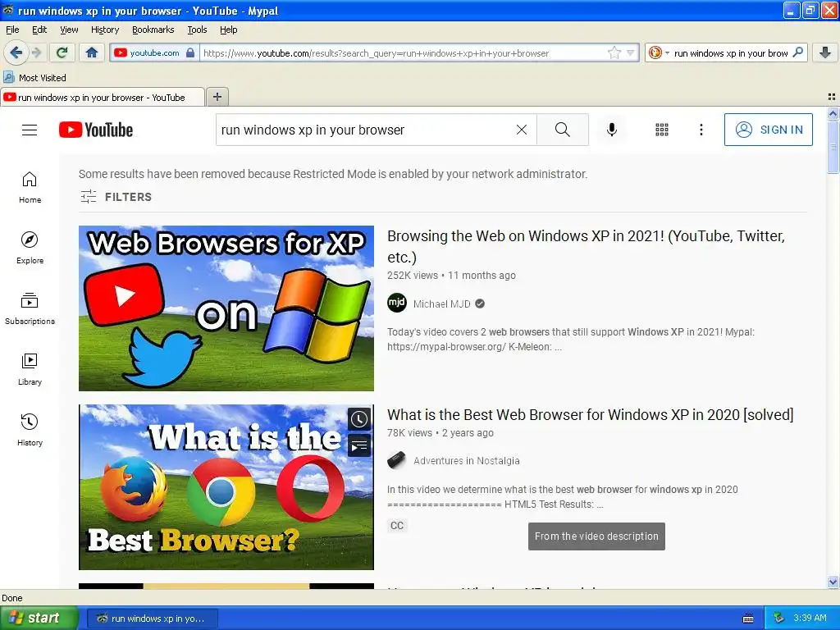Screen dimensions: 840x630
Task: Open the Help menu
Action: (228, 30)
